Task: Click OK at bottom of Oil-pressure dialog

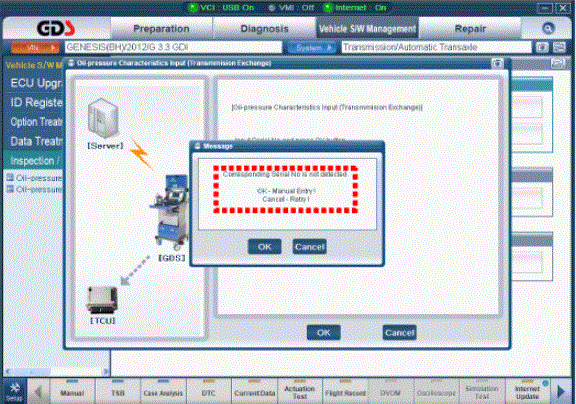Action: [324, 332]
